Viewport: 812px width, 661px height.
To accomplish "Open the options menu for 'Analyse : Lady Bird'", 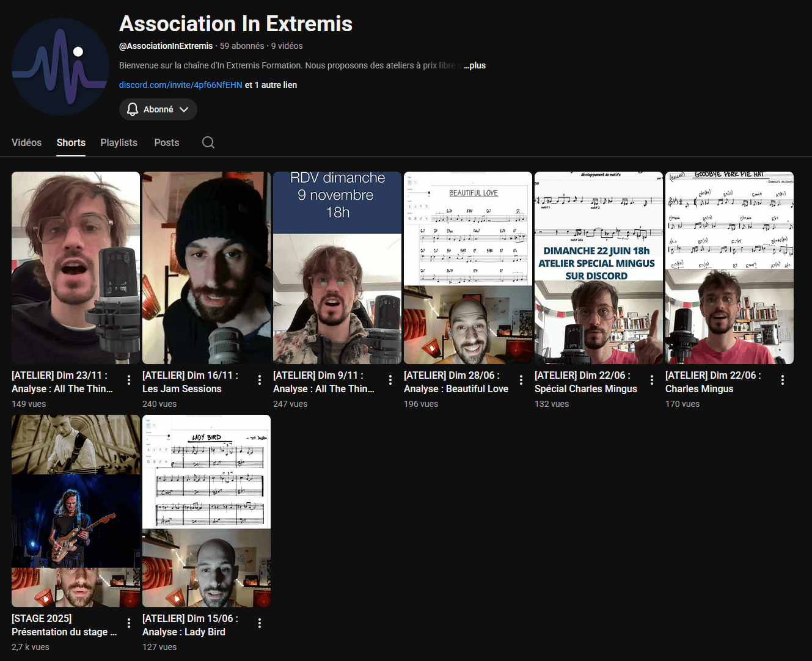I will (x=259, y=623).
